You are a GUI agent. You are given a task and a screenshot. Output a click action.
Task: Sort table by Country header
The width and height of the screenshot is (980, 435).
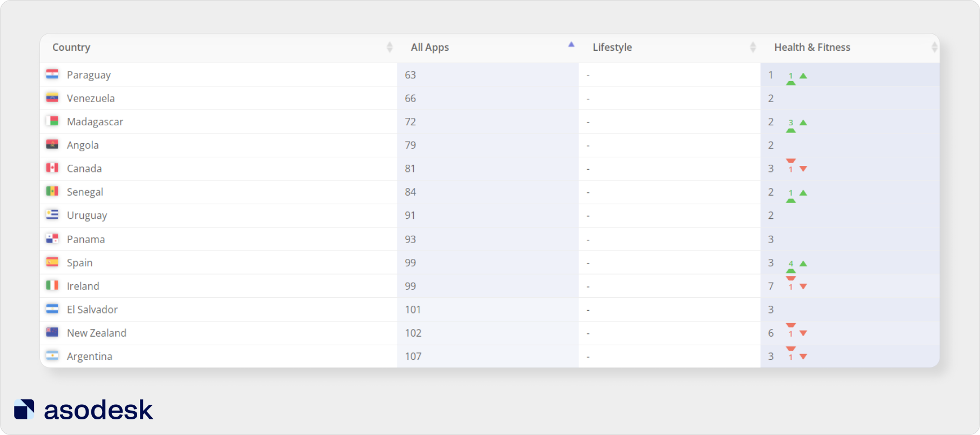(71, 48)
